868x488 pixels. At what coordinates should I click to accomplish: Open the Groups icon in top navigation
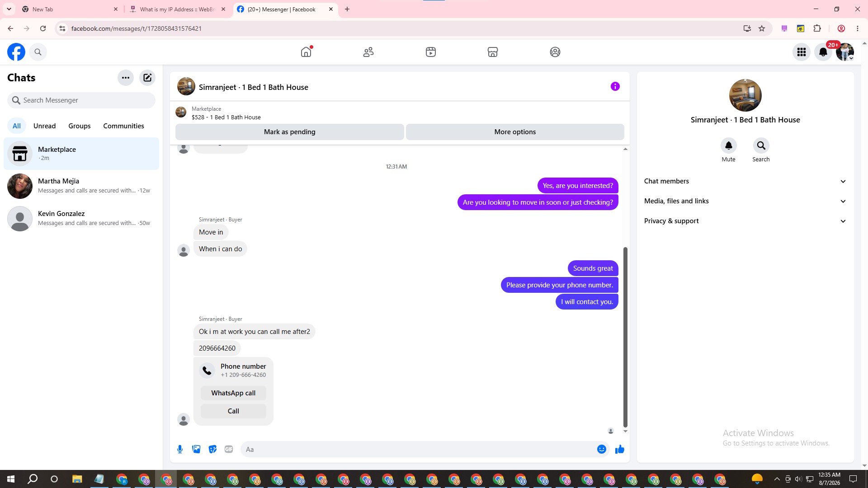(x=555, y=52)
